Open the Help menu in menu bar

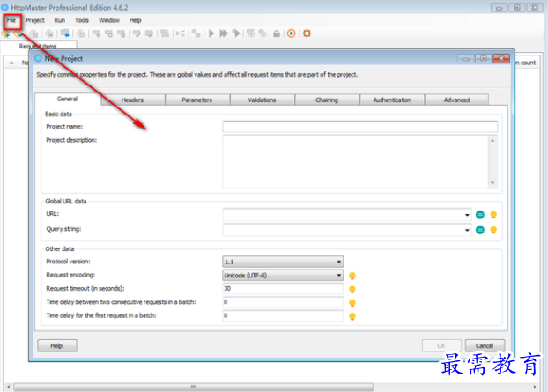click(x=136, y=20)
